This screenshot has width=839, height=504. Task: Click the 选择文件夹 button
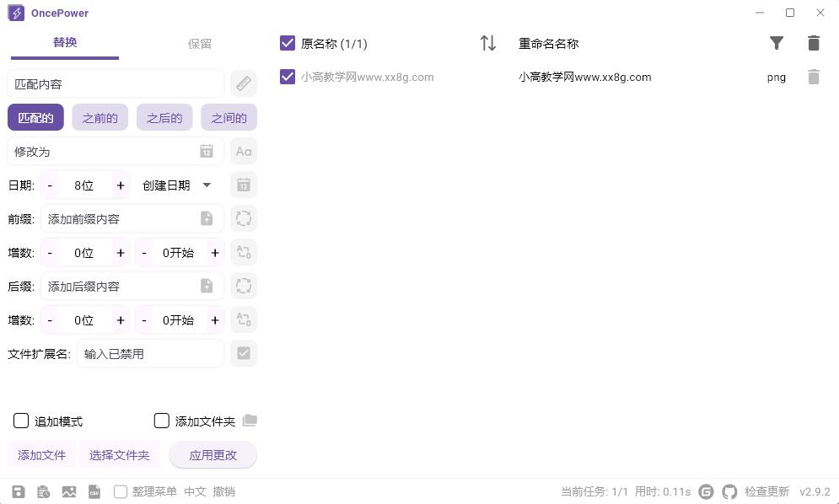pyautogui.click(x=120, y=455)
